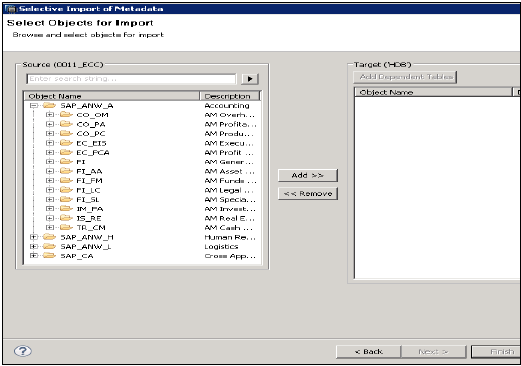
Task: Expand the FI folder node
Action: coord(50,162)
